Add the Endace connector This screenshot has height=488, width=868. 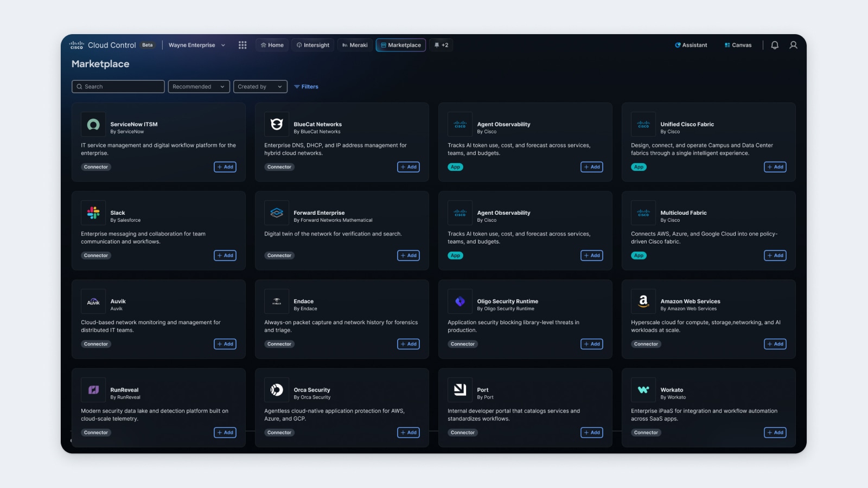409,344
